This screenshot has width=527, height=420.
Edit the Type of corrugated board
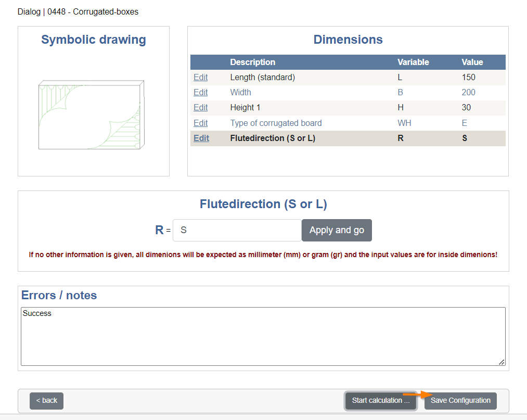point(201,123)
